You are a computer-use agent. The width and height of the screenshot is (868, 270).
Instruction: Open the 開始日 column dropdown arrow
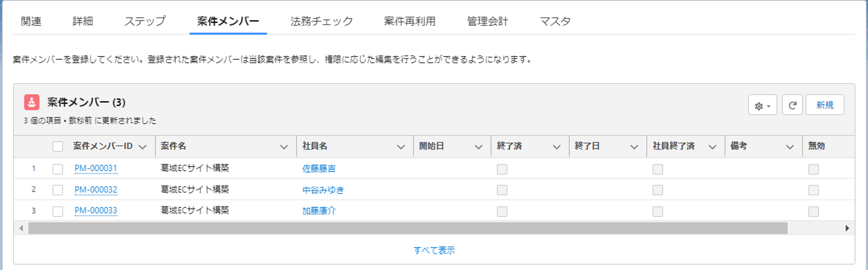(478, 147)
